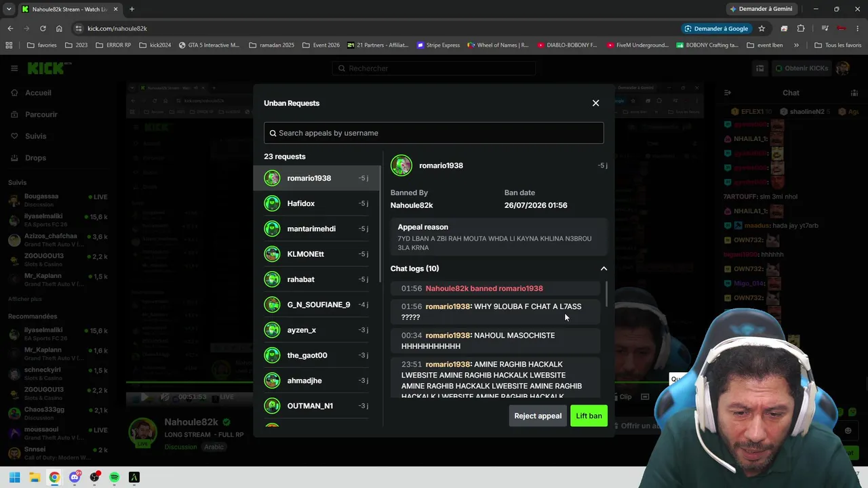Show more bookmarks with the chevron
The image size is (868, 488).
796,45
